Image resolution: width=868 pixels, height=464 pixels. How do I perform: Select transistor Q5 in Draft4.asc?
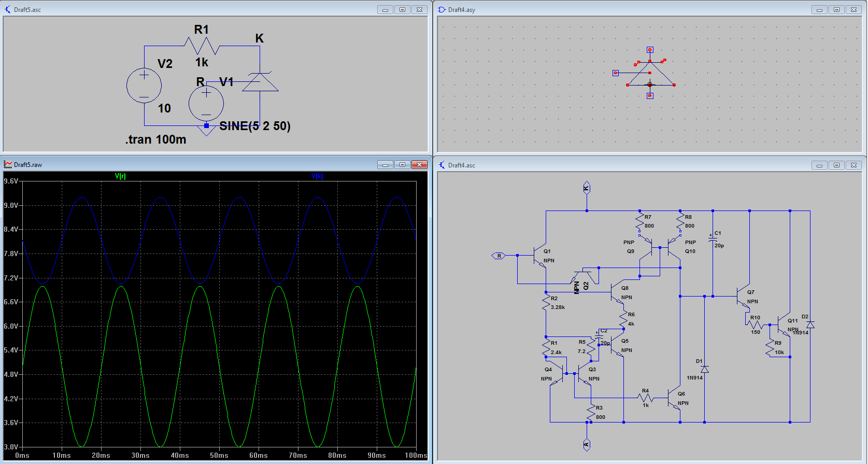coord(617,346)
